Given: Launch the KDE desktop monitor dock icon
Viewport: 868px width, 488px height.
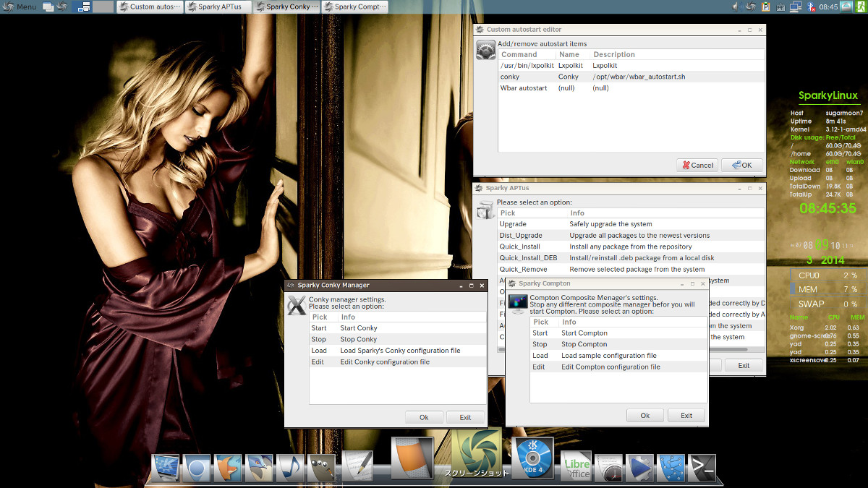Looking at the screenshot, I should (x=166, y=468).
